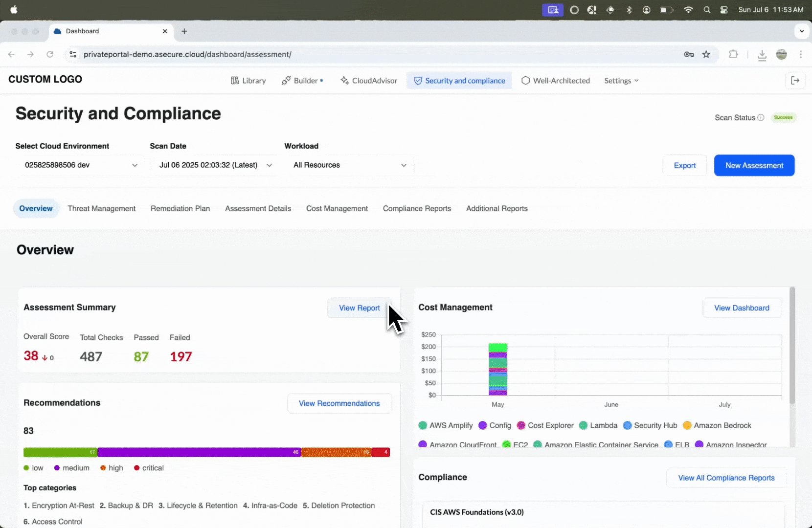The height and width of the screenshot is (528, 812).
Task: Open macOS Spotlight search from menu bar
Action: pos(707,9)
